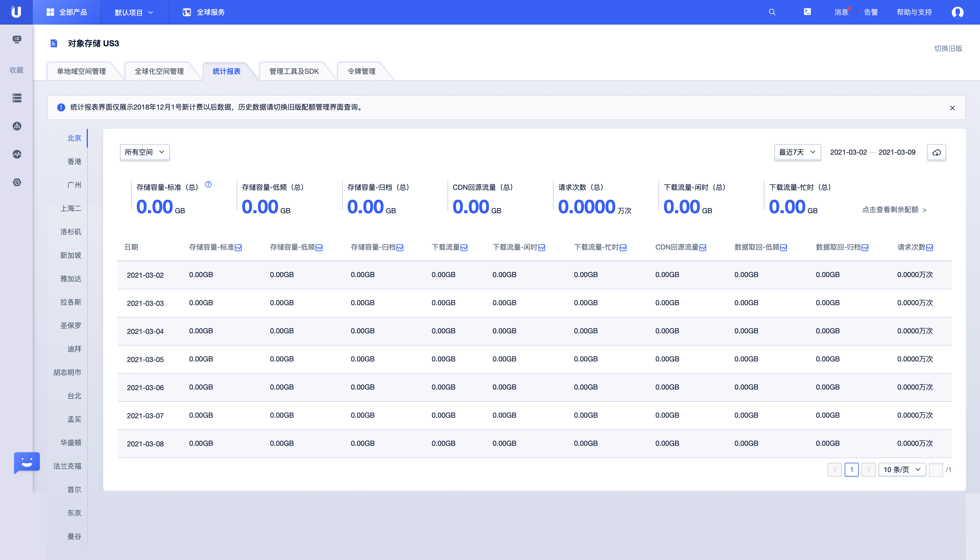This screenshot has height=560, width=980.
Task: Open the 最近7天 time range dropdown
Action: point(797,152)
